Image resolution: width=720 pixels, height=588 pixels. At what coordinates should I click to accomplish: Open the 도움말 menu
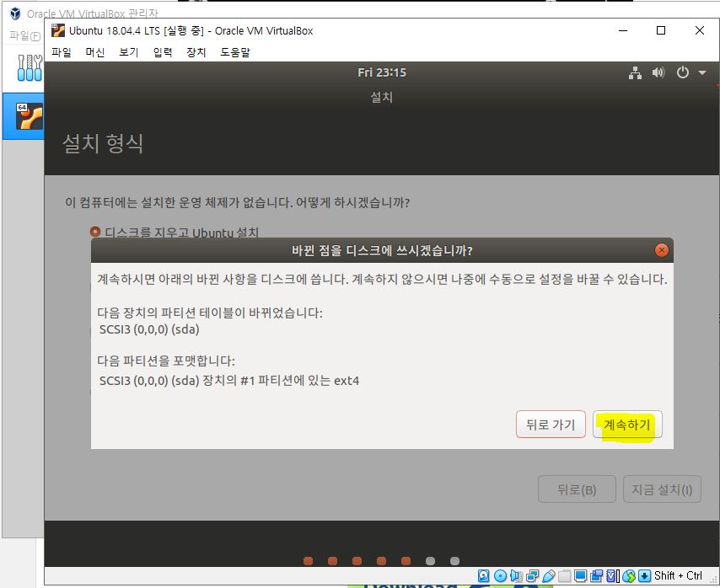tap(235, 52)
